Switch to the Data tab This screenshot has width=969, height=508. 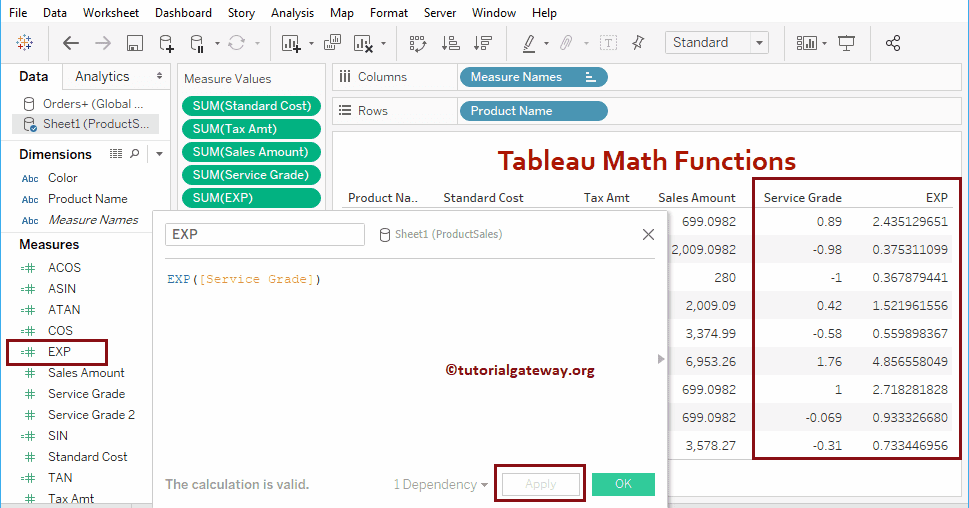click(x=33, y=76)
